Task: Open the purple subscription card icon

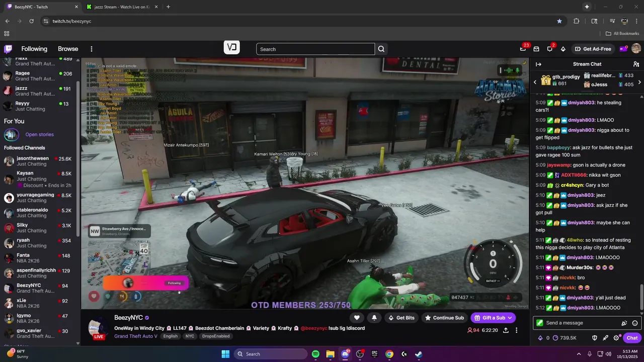Action: click(623, 49)
